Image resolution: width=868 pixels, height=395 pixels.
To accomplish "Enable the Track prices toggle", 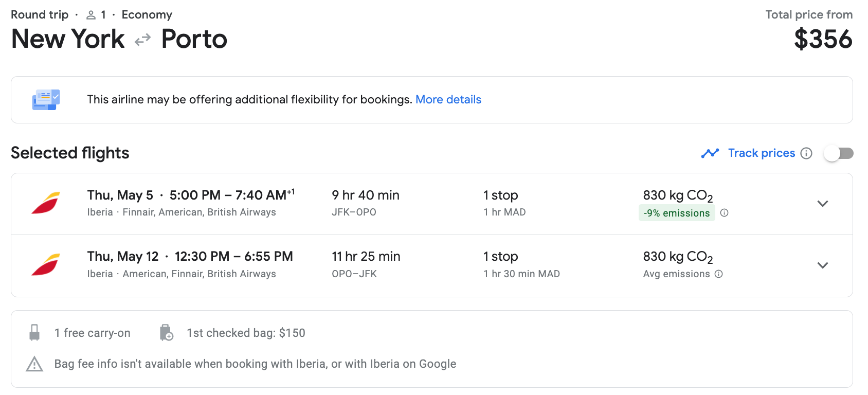I will [838, 153].
